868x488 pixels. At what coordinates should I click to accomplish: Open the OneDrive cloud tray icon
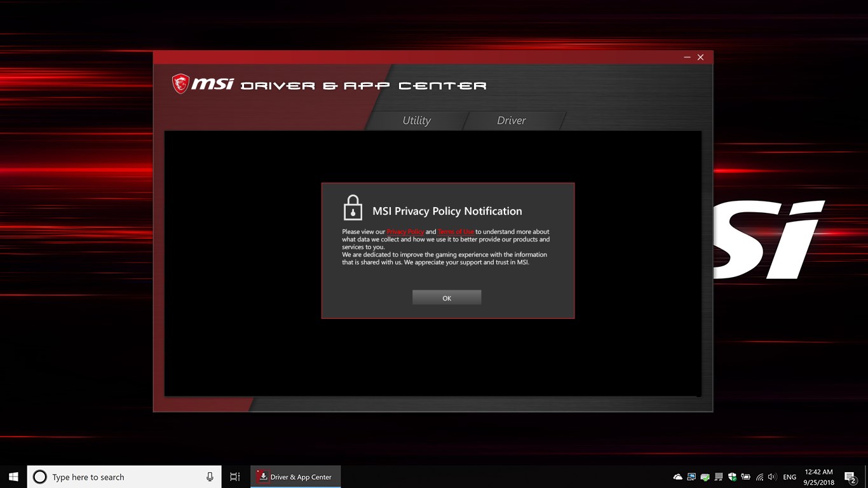[x=677, y=477]
